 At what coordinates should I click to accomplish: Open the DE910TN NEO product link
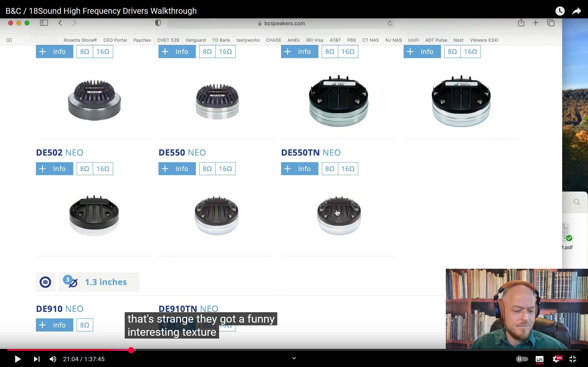188,308
